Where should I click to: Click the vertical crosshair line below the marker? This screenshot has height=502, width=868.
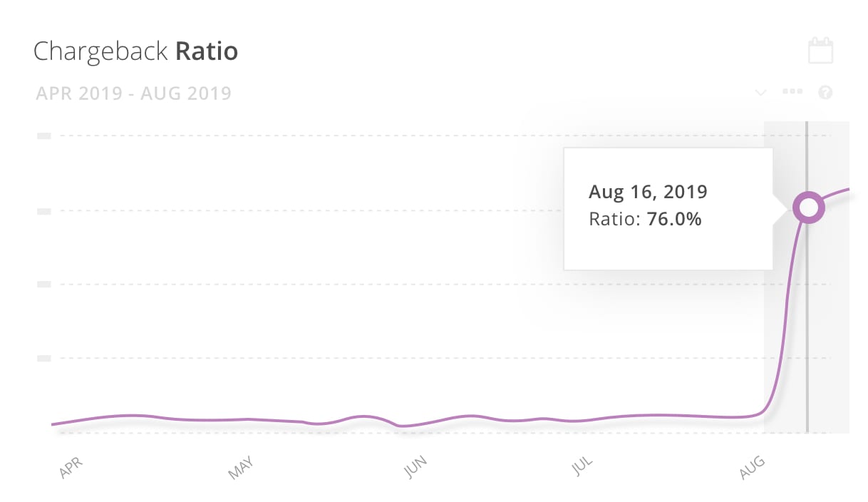807,328
